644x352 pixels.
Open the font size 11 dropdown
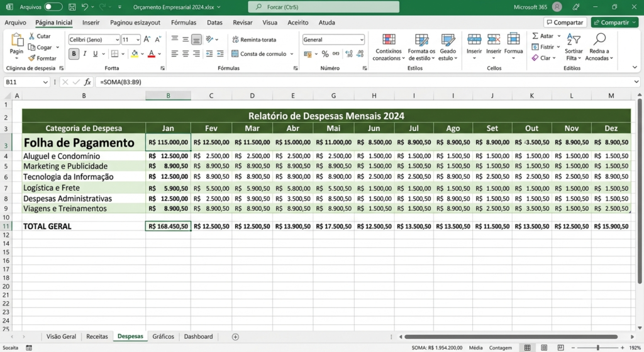point(138,40)
